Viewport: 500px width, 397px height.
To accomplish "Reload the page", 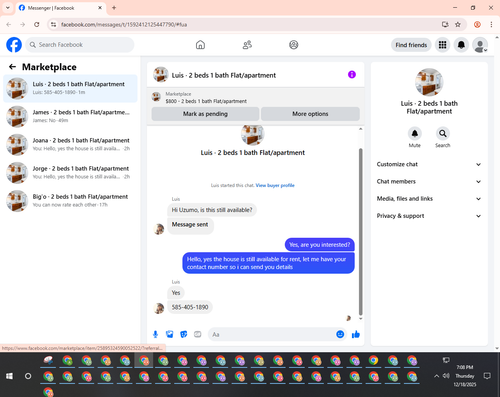I will click(x=37, y=24).
